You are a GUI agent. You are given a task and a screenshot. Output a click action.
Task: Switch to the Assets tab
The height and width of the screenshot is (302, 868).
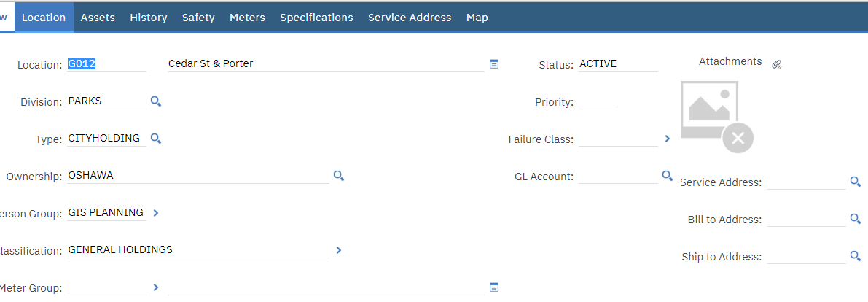pyautogui.click(x=98, y=18)
